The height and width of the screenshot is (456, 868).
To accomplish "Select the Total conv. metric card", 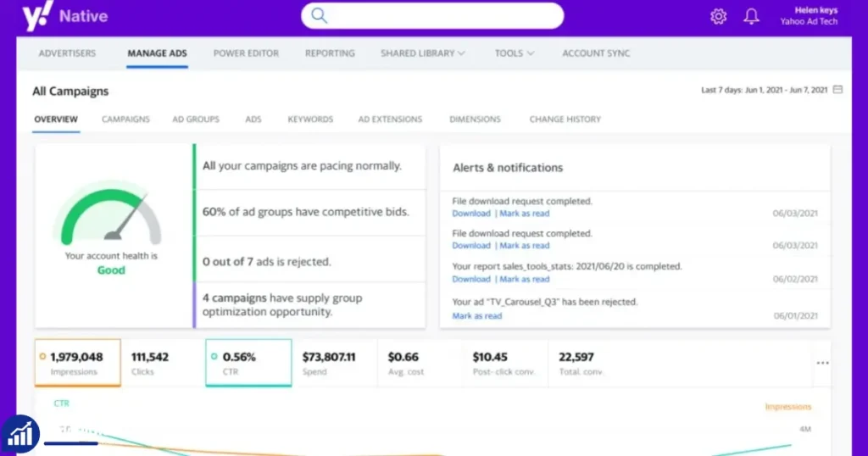I will point(590,363).
